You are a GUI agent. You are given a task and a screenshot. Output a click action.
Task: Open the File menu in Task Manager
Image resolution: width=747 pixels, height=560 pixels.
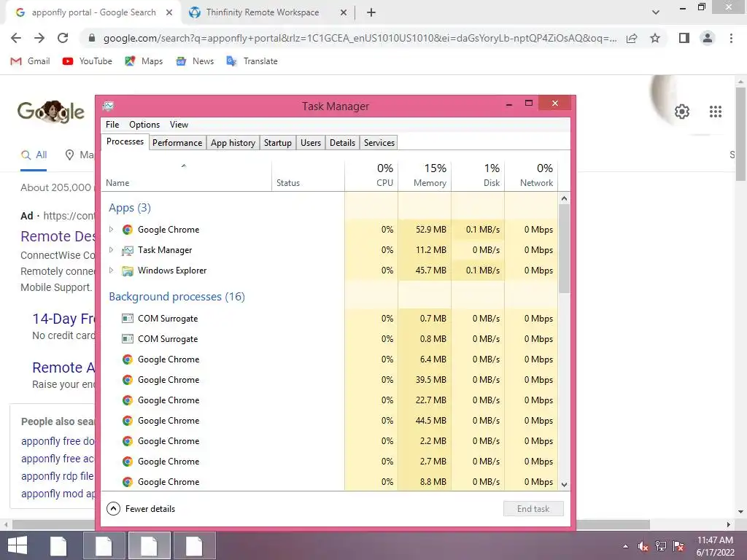[112, 124]
